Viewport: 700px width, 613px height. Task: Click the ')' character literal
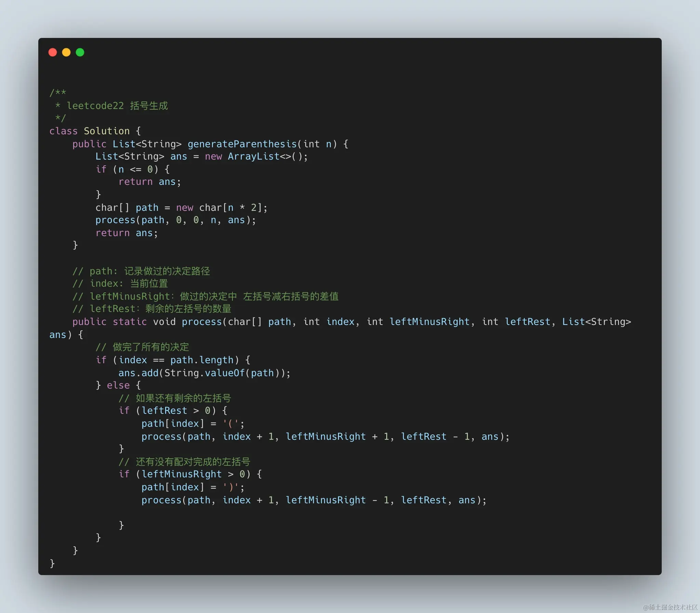pos(230,487)
